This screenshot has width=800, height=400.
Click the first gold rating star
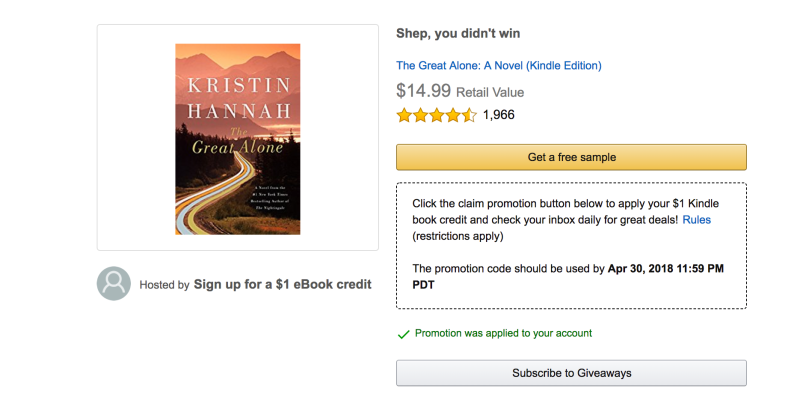(x=404, y=115)
